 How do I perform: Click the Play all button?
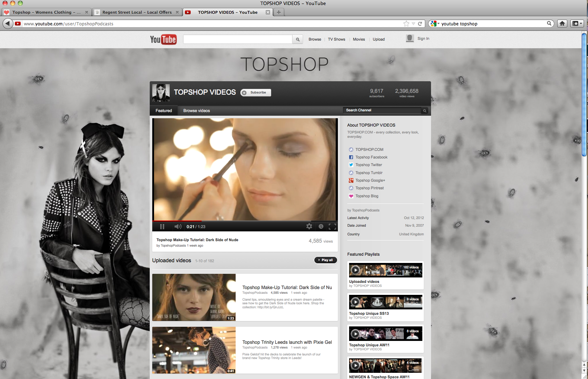tap(326, 260)
